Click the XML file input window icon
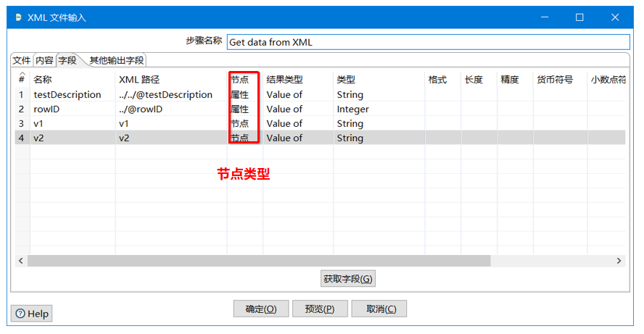 (x=18, y=17)
